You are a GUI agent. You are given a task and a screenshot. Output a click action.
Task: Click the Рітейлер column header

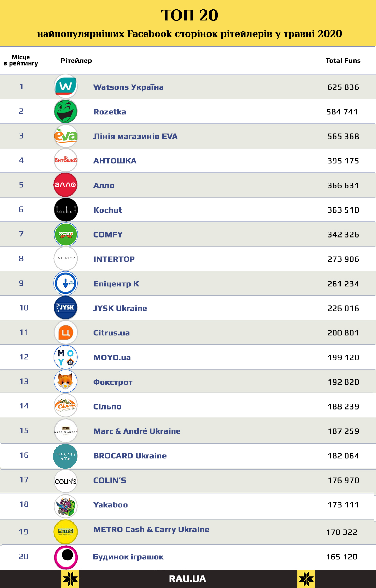(x=76, y=61)
